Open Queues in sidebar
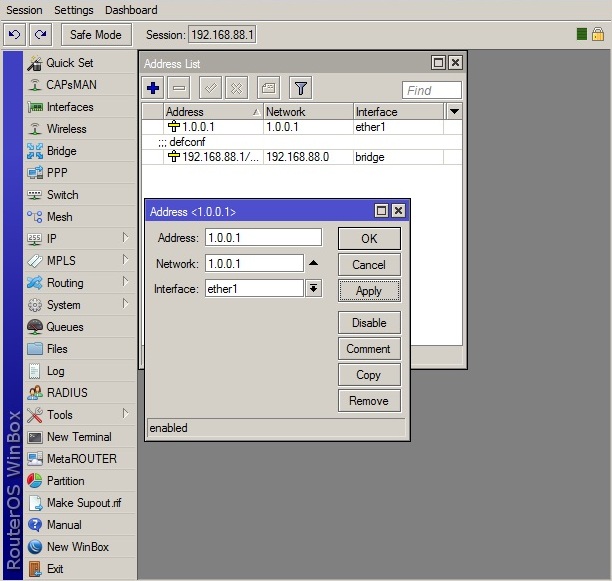This screenshot has width=612, height=581. click(80, 327)
